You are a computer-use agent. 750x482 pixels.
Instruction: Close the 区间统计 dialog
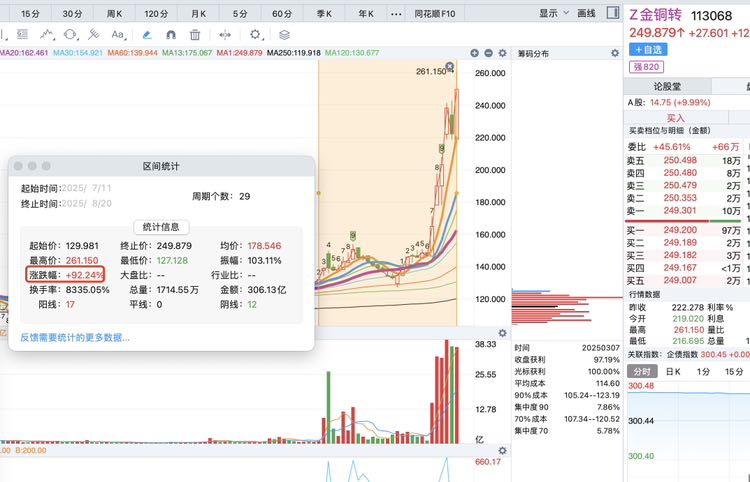(18, 166)
